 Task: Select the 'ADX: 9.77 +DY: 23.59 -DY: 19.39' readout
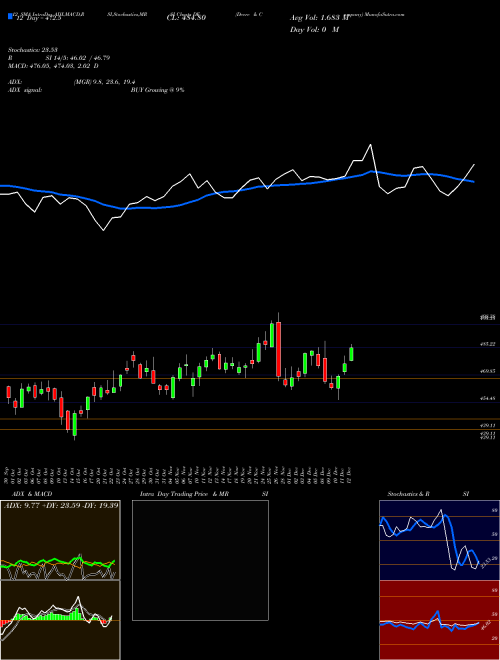click(61, 505)
